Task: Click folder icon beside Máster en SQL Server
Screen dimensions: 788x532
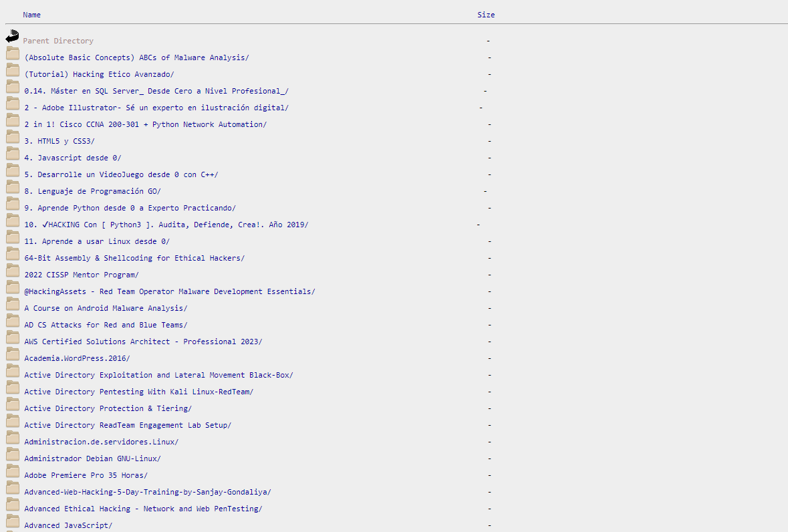Action: point(13,86)
